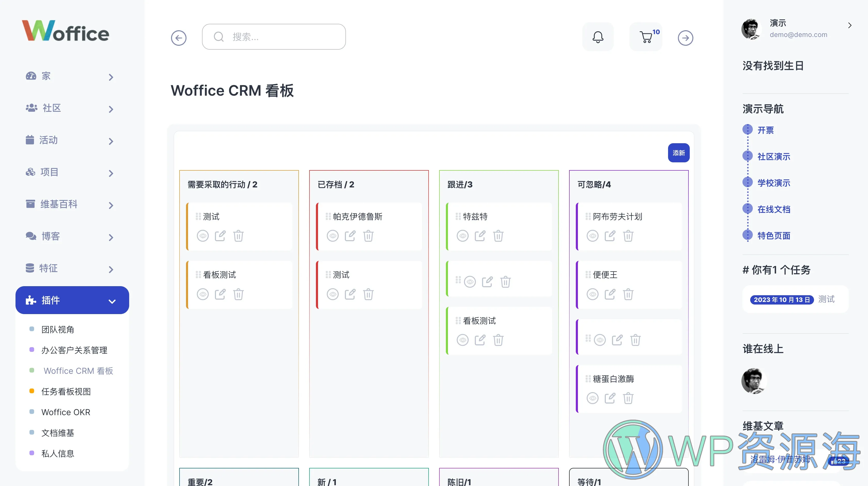The height and width of the screenshot is (486, 868).
Task: Open 任务看板视图 submenu item
Action: tap(66, 392)
